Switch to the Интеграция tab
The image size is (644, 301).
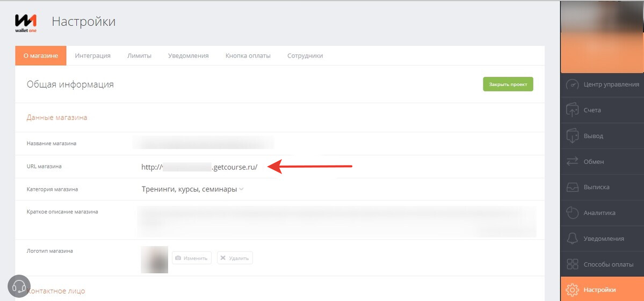point(92,56)
